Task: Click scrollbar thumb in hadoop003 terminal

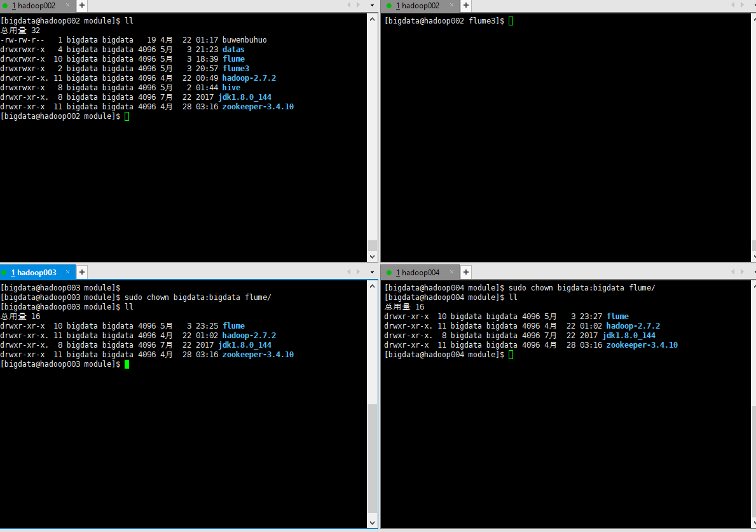Action: (372, 459)
